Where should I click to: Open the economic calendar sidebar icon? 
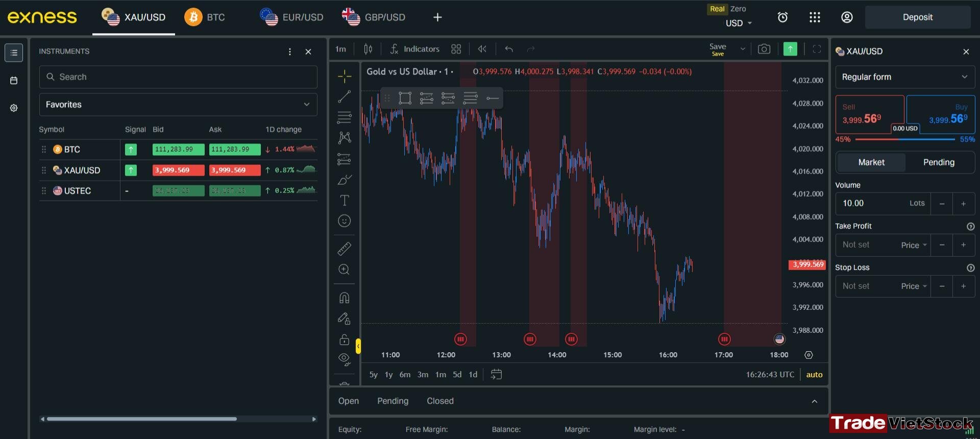(x=14, y=81)
